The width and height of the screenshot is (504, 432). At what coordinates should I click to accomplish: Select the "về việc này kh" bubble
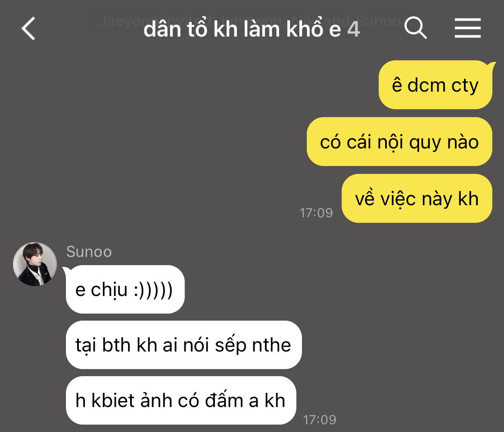(417, 198)
